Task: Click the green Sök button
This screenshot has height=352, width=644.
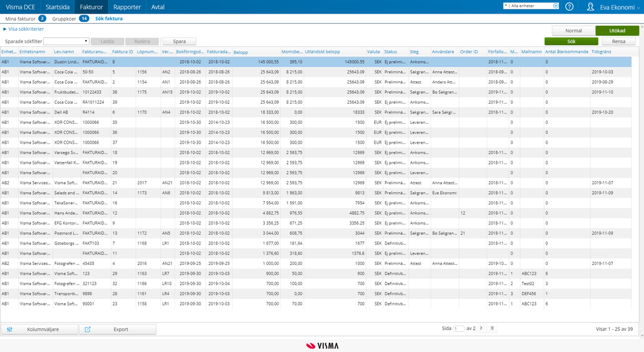Action: point(571,41)
